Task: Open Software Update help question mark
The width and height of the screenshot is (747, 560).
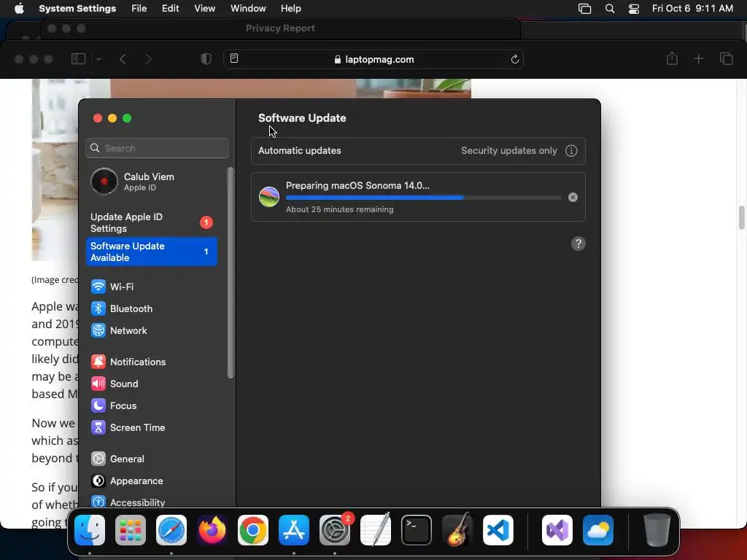Action: click(578, 244)
